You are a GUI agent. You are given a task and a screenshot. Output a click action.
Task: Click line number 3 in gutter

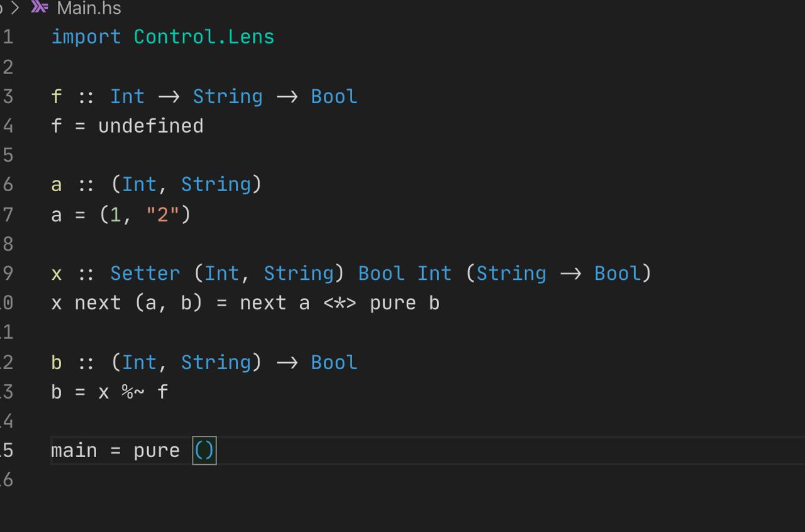[8, 96]
